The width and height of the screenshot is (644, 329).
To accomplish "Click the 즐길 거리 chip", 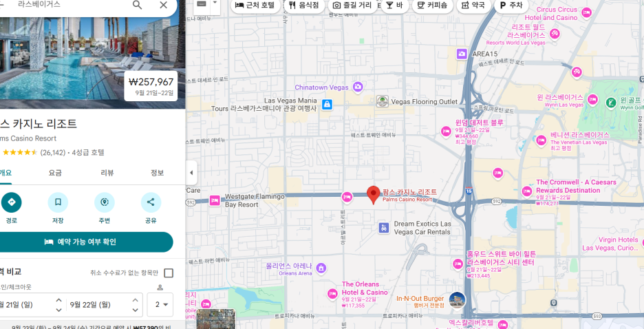I will [x=352, y=6].
